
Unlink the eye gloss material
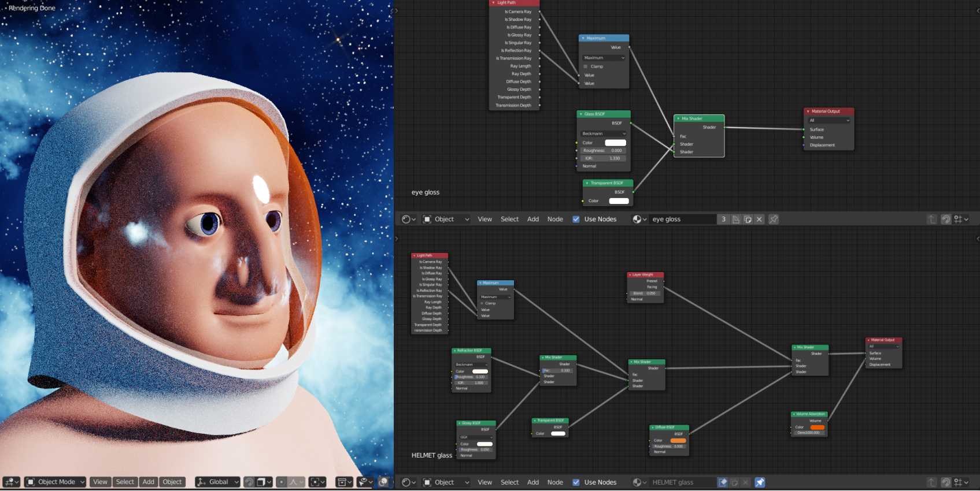[x=759, y=219]
